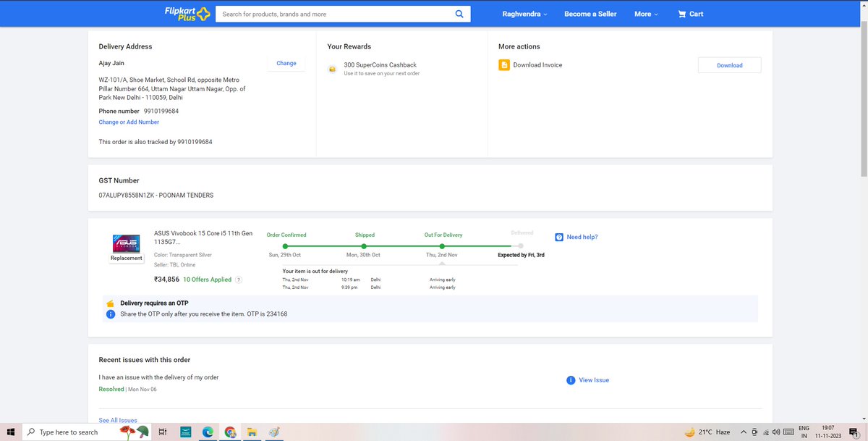Viewport: 868px width, 441px height.
Task: Click the Shipped tracker dot
Action: 365,246
